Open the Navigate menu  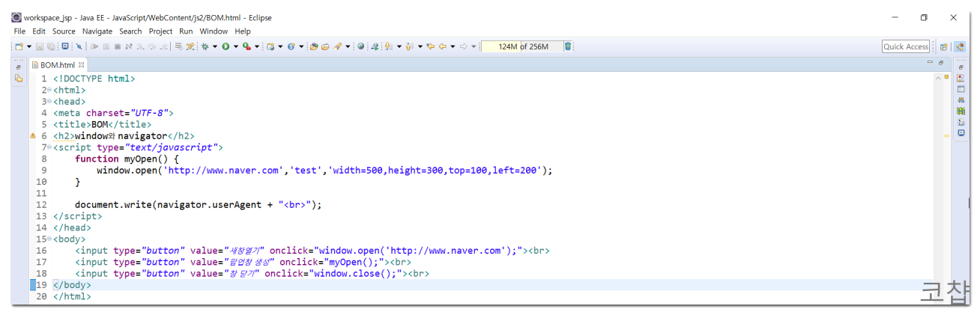[x=97, y=31]
